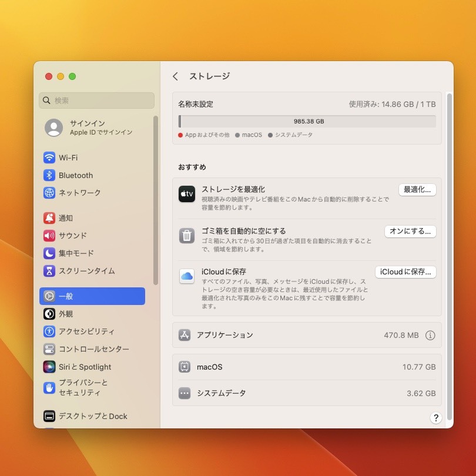This screenshot has width=476, height=476.
Task: Open Bluetooth settings label
Action: pos(76,176)
